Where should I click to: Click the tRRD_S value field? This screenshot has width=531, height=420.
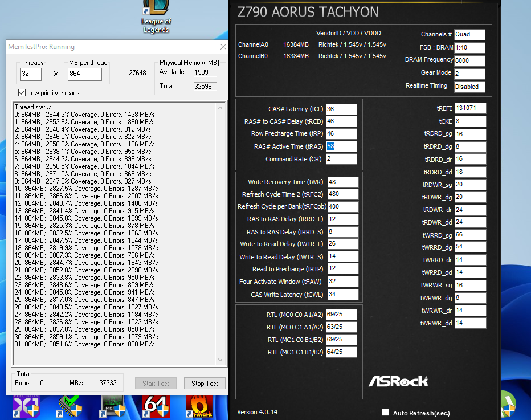click(343, 232)
